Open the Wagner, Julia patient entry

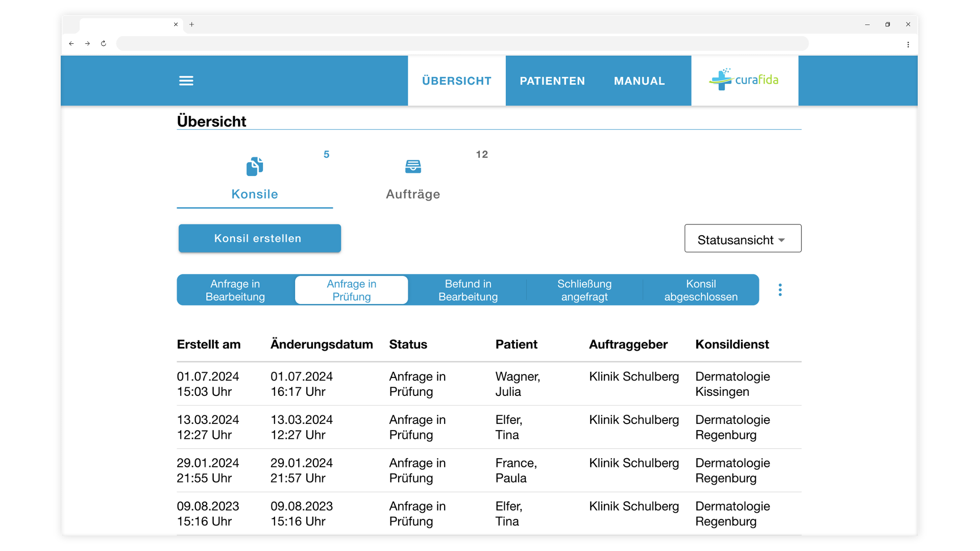pyautogui.click(x=518, y=384)
